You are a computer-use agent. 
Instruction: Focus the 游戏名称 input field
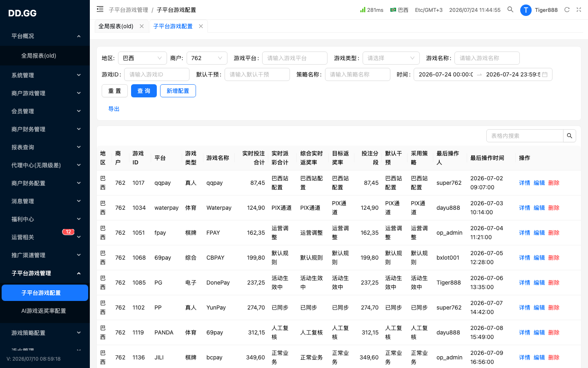coord(487,58)
